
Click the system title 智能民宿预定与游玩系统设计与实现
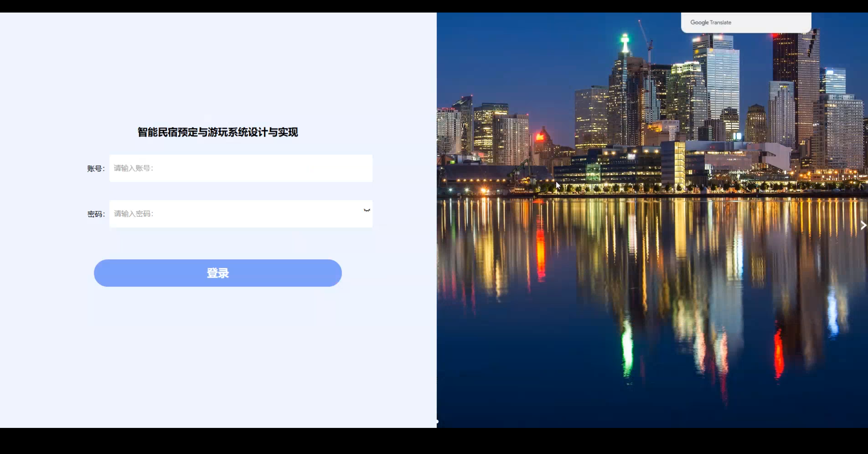point(218,133)
